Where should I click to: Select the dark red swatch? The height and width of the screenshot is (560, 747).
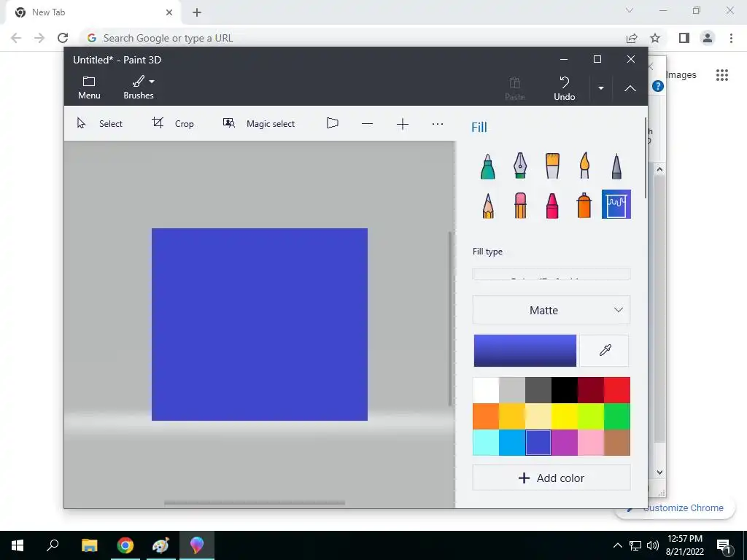click(x=591, y=390)
